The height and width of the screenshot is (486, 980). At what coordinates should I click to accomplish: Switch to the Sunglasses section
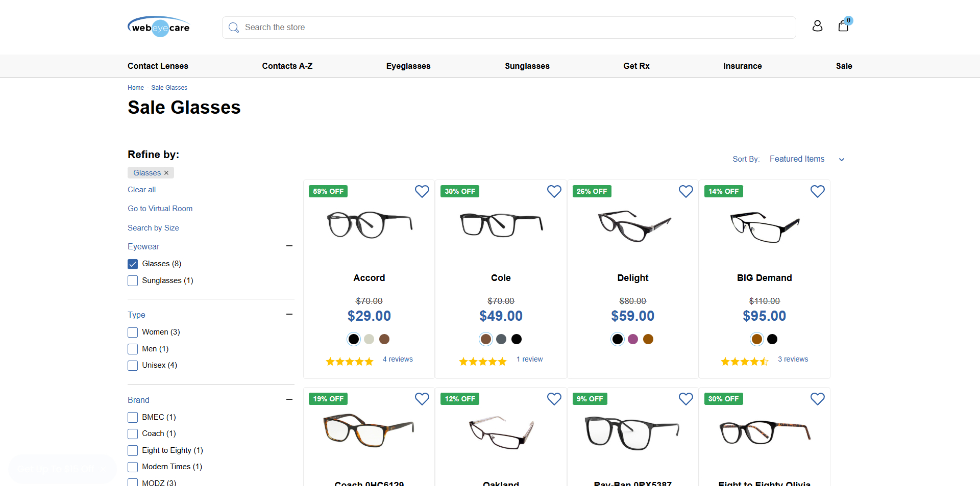pos(527,66)
